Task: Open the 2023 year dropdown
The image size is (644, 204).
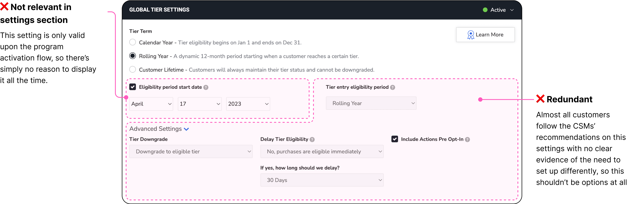Action: (x=248, y=104)
